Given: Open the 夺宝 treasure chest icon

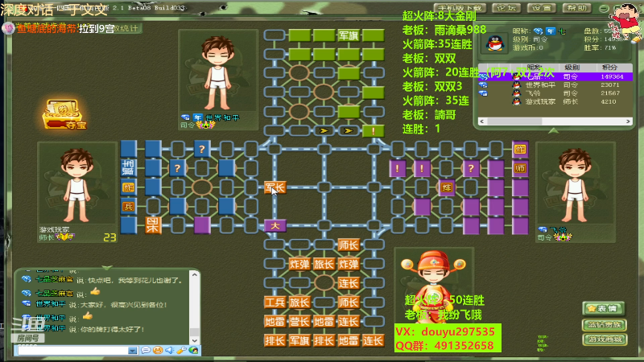Looking at the screenshot, I should [x=64, y=114].
